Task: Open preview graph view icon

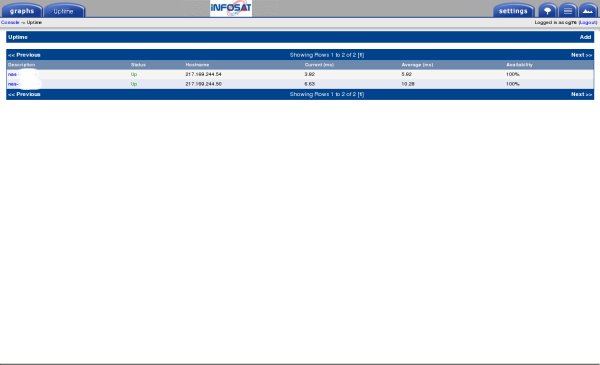Action: (588, 10)
